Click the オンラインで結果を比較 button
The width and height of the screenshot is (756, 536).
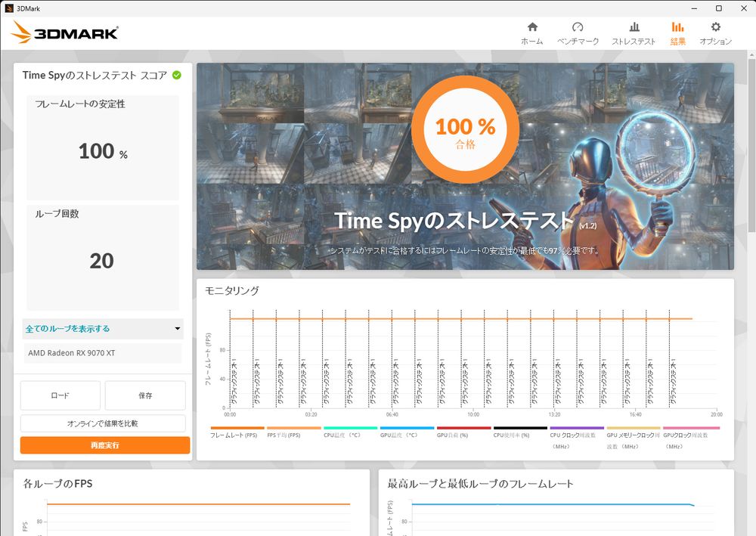tap(103, 423)
